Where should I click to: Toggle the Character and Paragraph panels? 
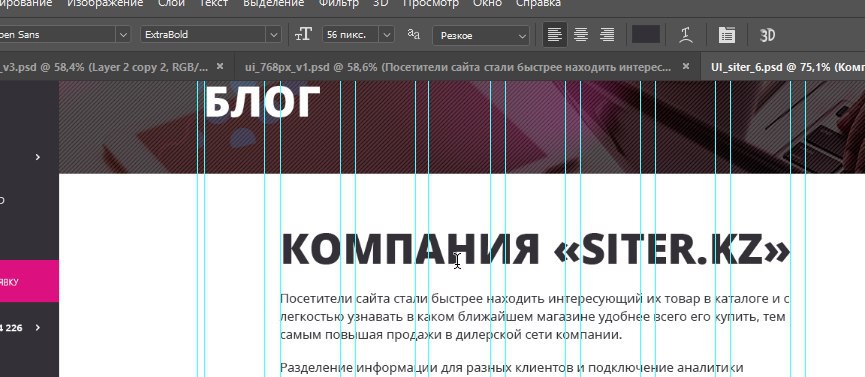point(727,35)
